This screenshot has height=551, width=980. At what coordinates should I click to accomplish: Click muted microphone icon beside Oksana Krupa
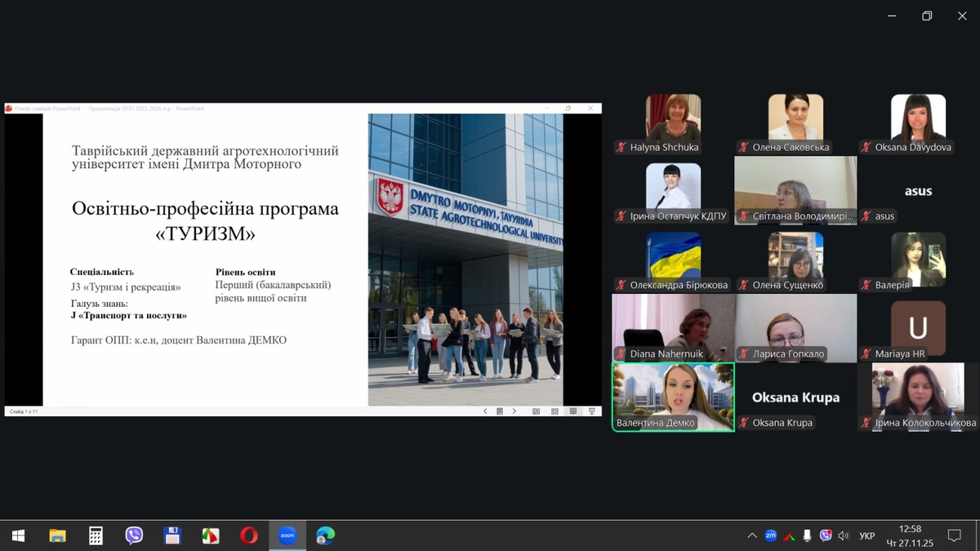tap(744, 423)
